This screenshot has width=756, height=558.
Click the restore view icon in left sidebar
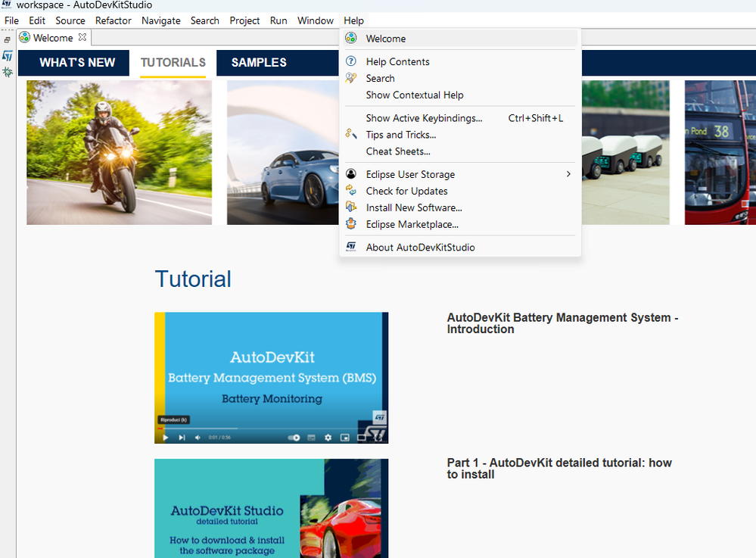(x=8, y=39)
